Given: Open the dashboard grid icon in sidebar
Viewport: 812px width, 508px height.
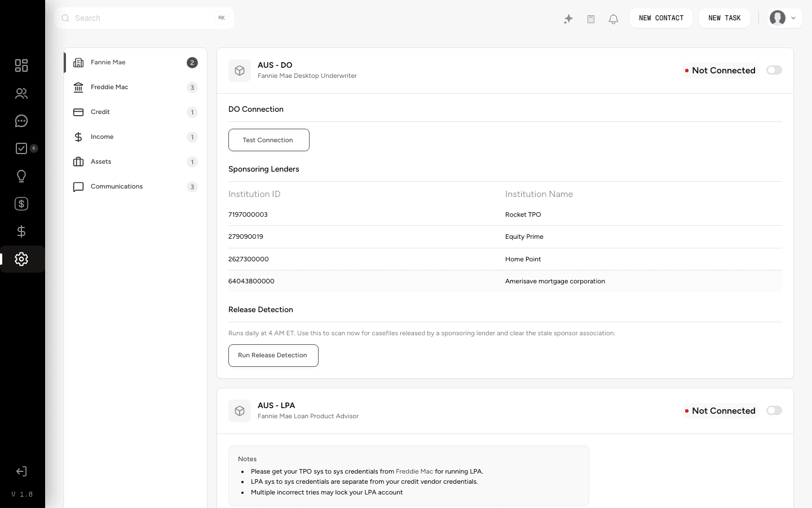Looking at the screenshot, I should pos(21,65).
